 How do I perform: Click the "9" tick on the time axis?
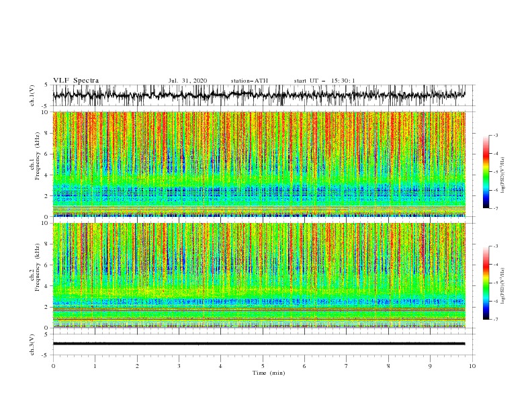(430, 366)
